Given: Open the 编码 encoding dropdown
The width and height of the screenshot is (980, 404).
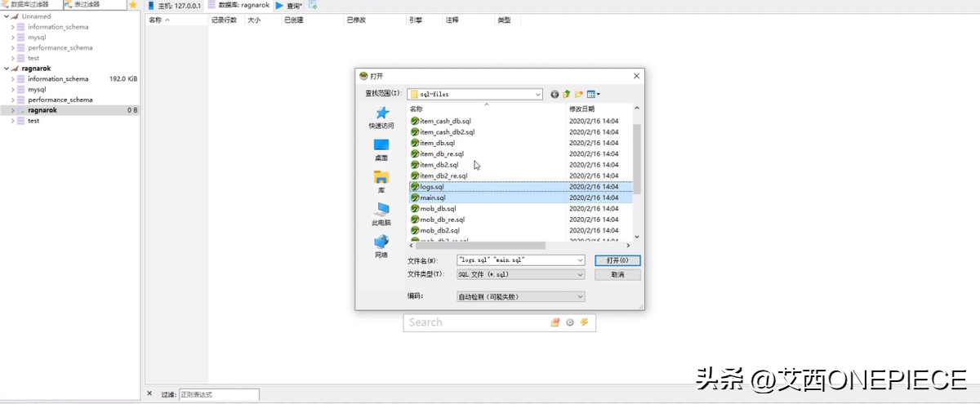Looking at the screenshot, I should [580, 297].
